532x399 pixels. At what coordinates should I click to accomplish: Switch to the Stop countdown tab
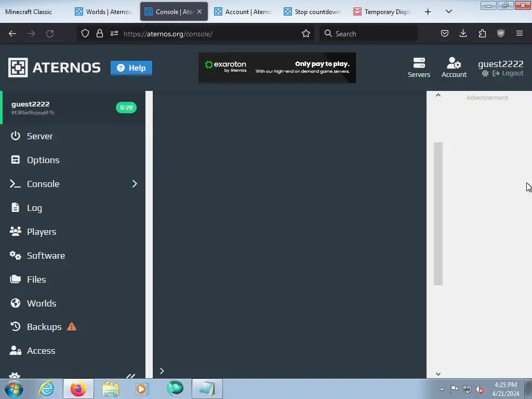[x=313, y=11]
